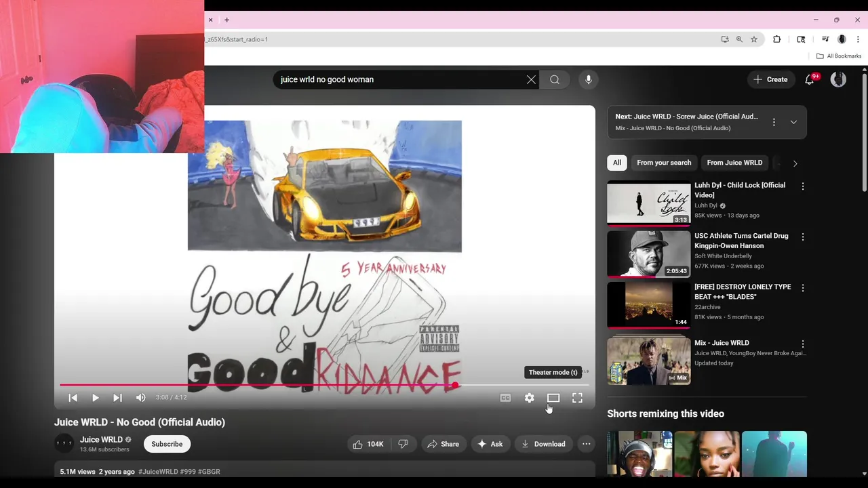Image resolution: width=868 pixels, height=488 pixels.
Task: Enter full screen mode
Action: tap(577, 398)
